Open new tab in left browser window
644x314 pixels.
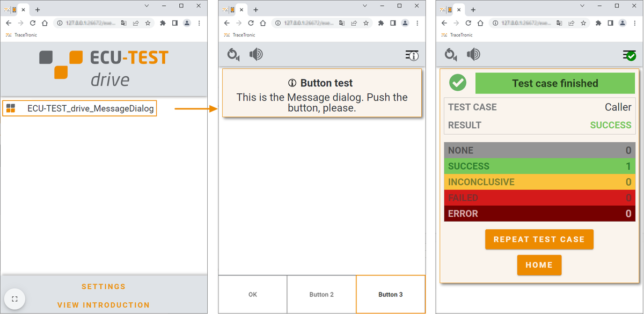38,10
